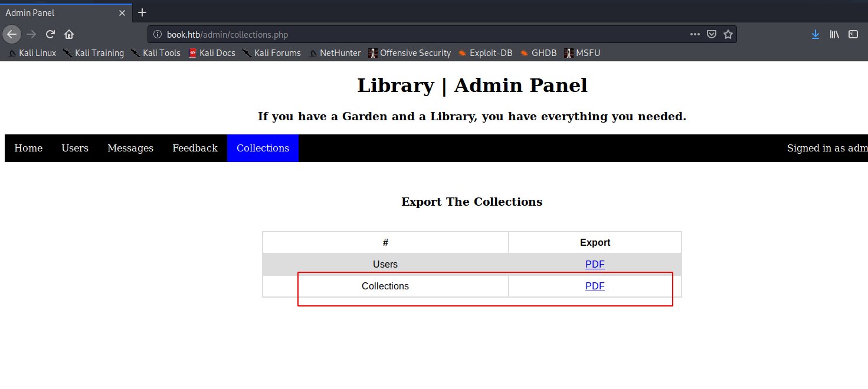Screen dimensions: 868x389
Task: Click the address bar URL field
Action: 413,35
